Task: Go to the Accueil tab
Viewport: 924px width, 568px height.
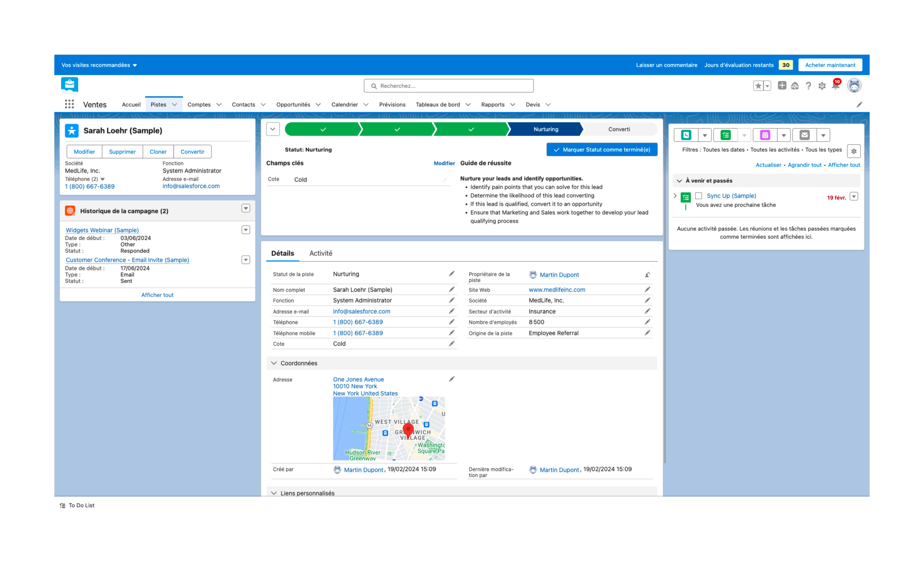Action: (131, 104)
